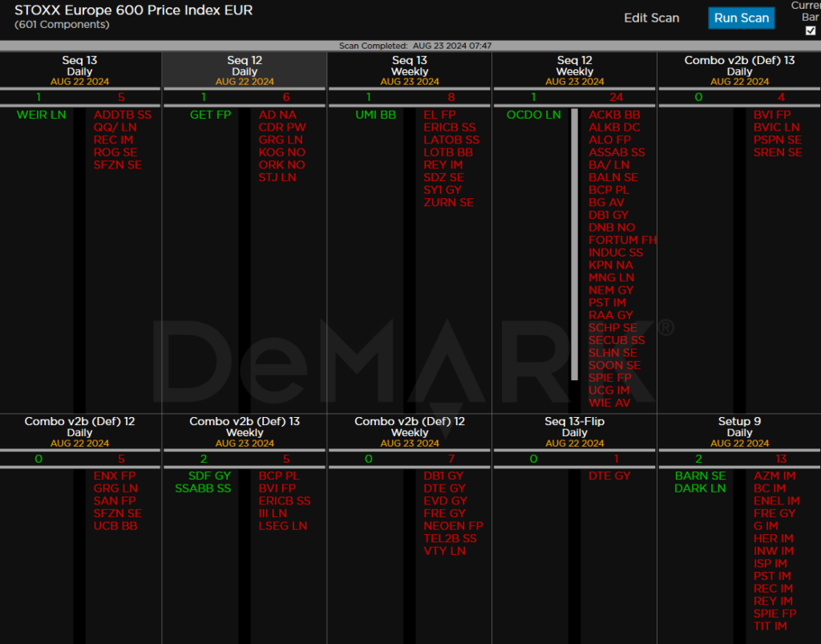Open WIE AV ticker
This screenshot has height=644, width=821.
click(x=609, y=403)
